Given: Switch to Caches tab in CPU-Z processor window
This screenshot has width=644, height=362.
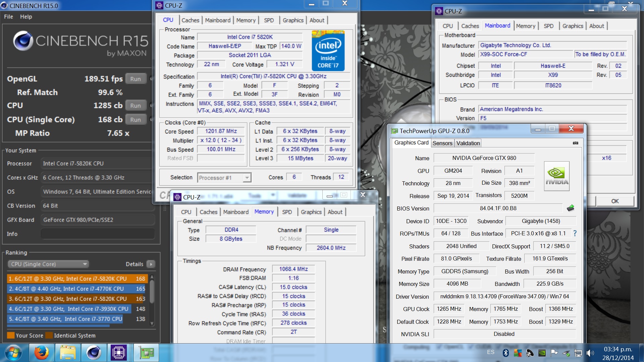Looking at the screenshot, I should pyautogui.click(x=191, y=20).
